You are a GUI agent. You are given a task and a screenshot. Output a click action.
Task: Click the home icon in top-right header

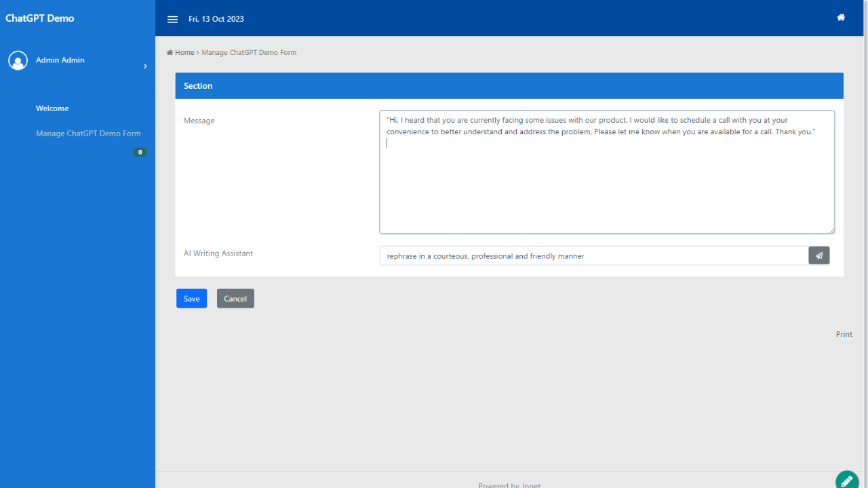[841, 18]
